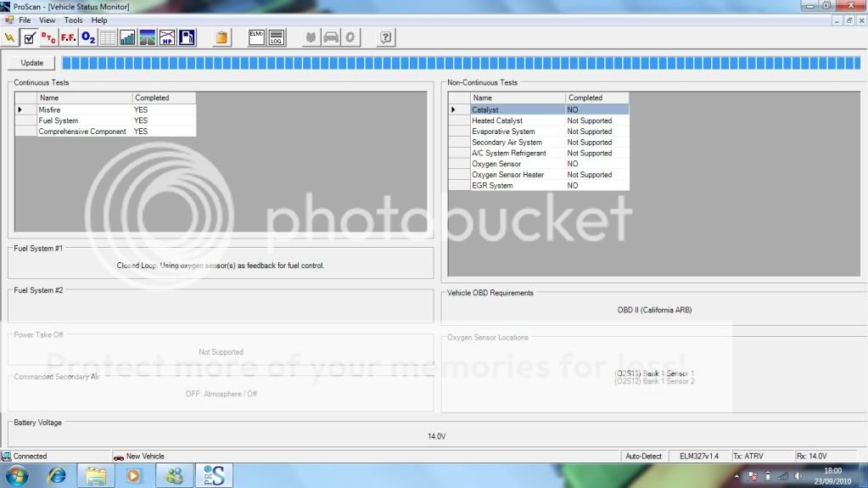The width and height of the screenshot is (868, 488).
Task: Select the Comprehensive Component row
Action: click(105, 132)
